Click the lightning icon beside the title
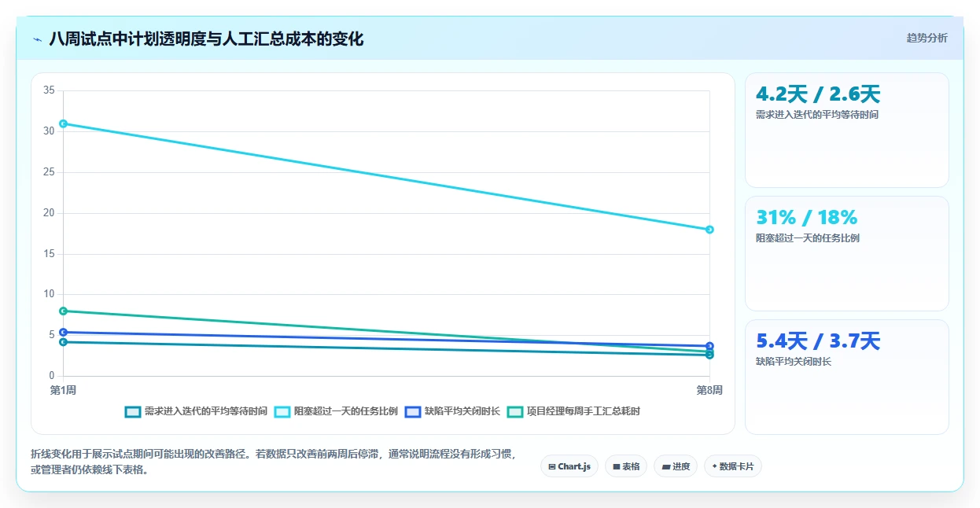Viewport: 980px width, 508px height. tap(38, 39)
